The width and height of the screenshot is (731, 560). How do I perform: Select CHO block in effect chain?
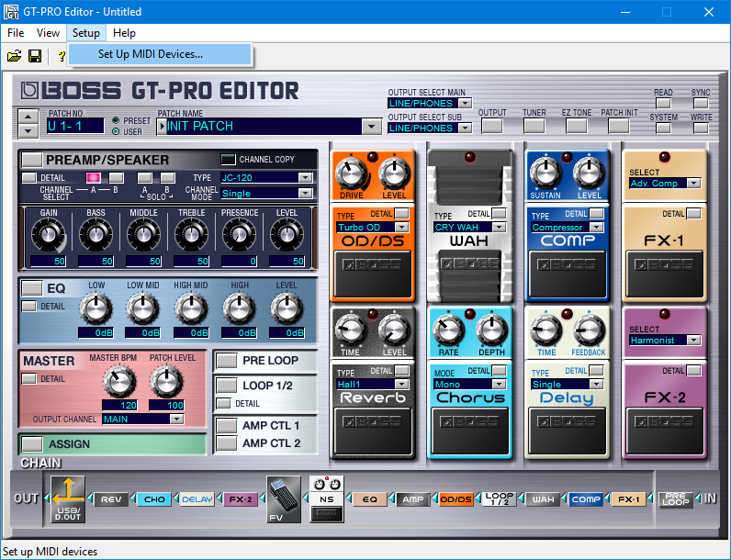click(x=154, y=499)
